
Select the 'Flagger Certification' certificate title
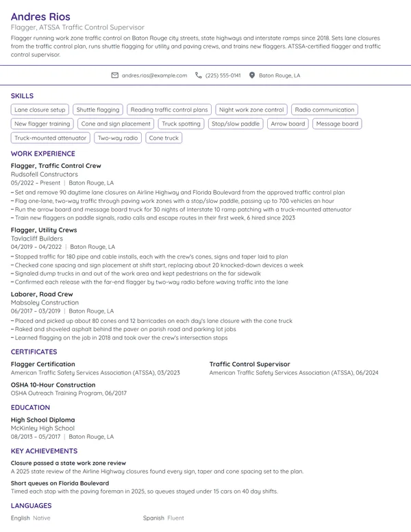click(x=42, y=364)
